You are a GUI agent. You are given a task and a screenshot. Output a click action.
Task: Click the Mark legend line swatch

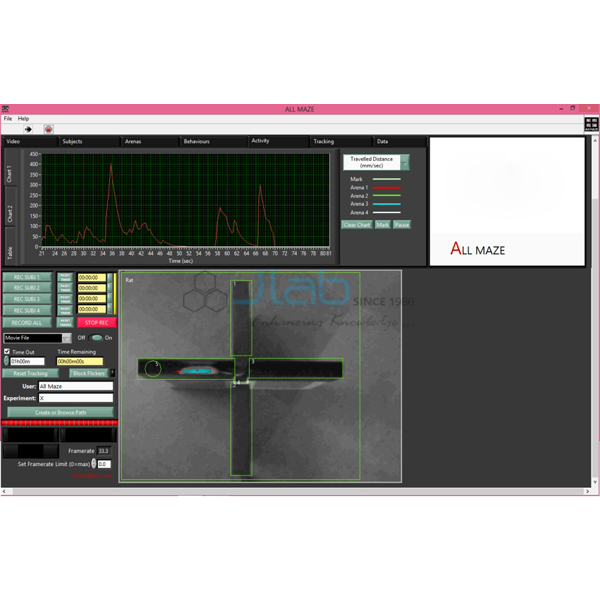(386, 179)
